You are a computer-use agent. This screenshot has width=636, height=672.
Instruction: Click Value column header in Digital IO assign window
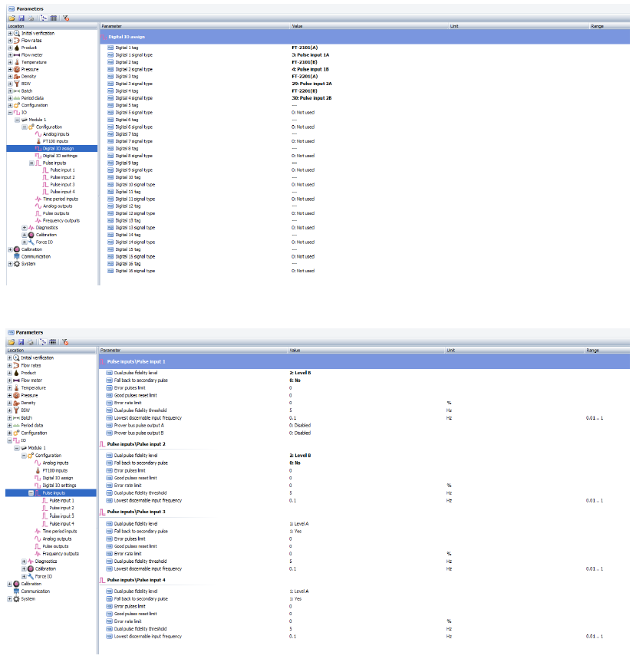370,26
